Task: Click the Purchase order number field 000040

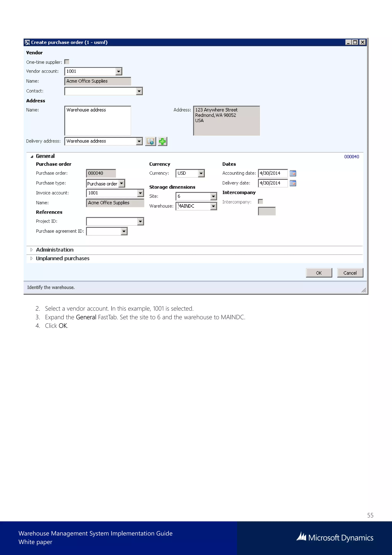Action: coord(101,173)
